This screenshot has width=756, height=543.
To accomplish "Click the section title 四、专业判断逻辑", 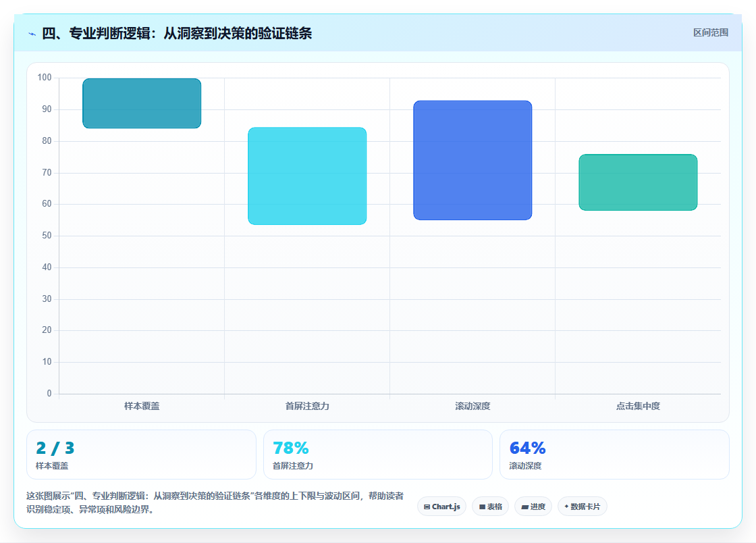I will (177, 33).
